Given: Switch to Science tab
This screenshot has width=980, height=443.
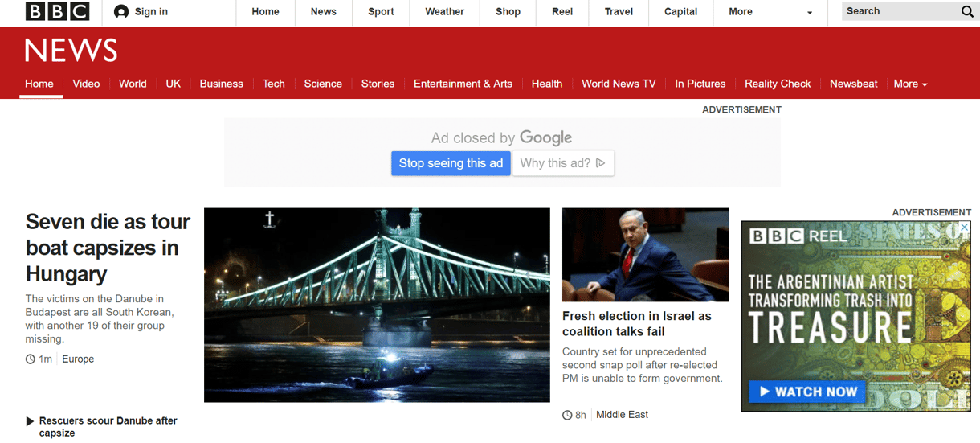Looking at the screenshot, I should 323,84.
